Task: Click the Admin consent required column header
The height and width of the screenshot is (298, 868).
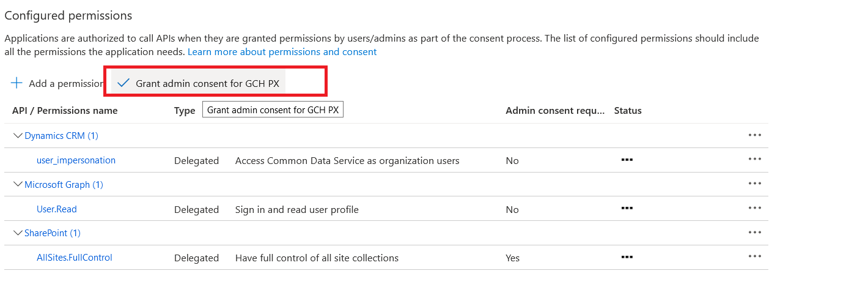Action: click(x=555, y=111)
